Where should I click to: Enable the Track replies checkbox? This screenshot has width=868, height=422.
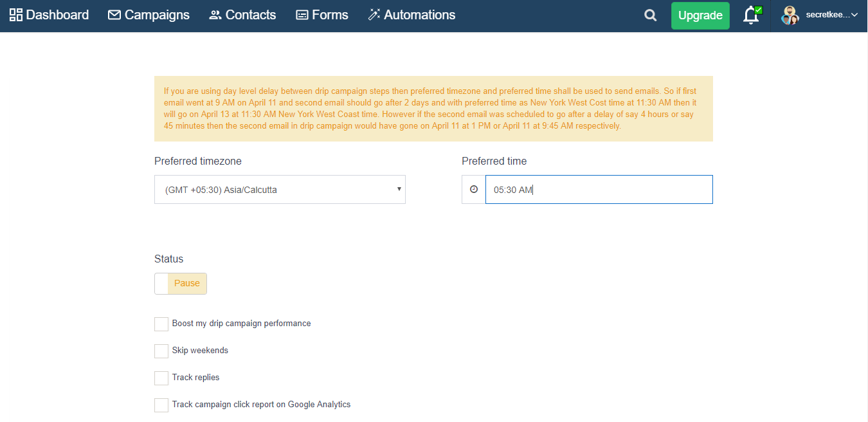coord(161,378)
